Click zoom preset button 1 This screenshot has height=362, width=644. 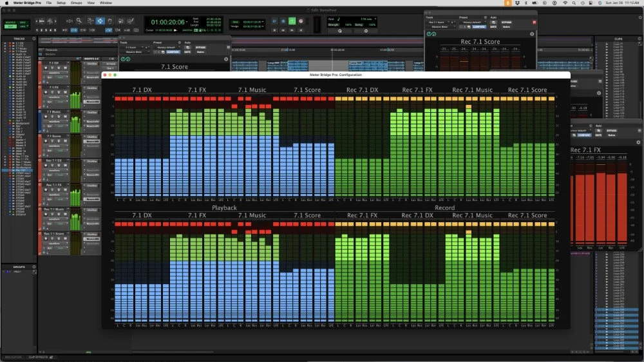point(37,30)
